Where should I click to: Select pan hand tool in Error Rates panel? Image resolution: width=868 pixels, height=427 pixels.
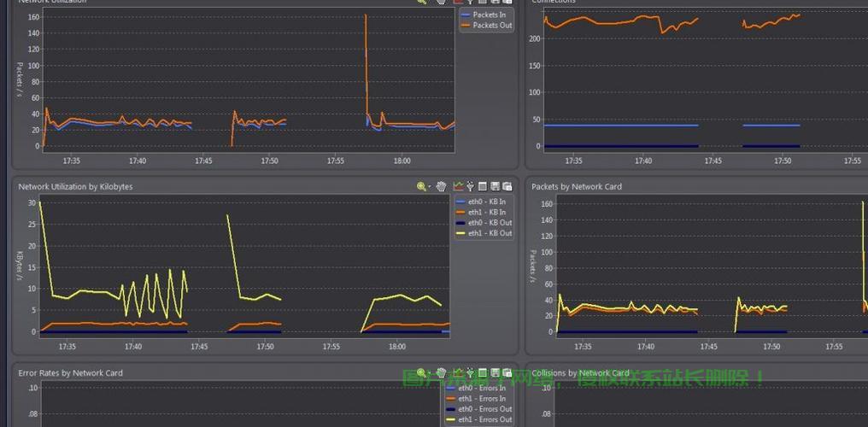click(x=441, y=373)
